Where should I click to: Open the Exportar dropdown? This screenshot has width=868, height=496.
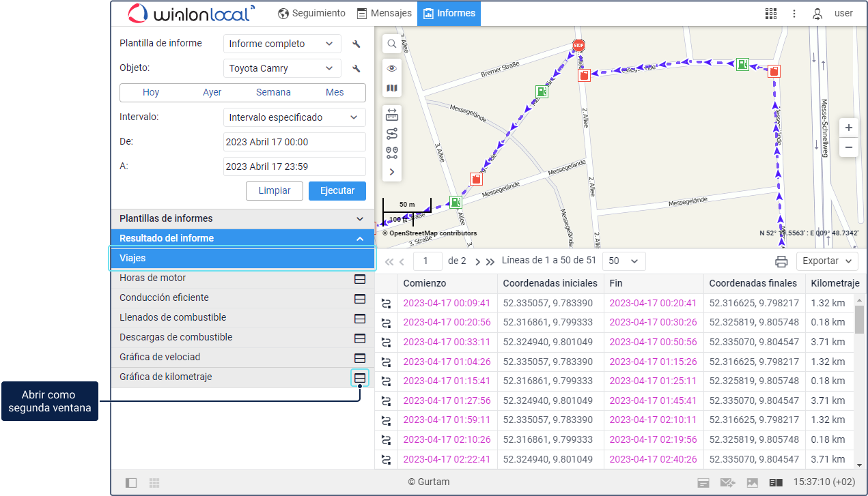[827, 261]
